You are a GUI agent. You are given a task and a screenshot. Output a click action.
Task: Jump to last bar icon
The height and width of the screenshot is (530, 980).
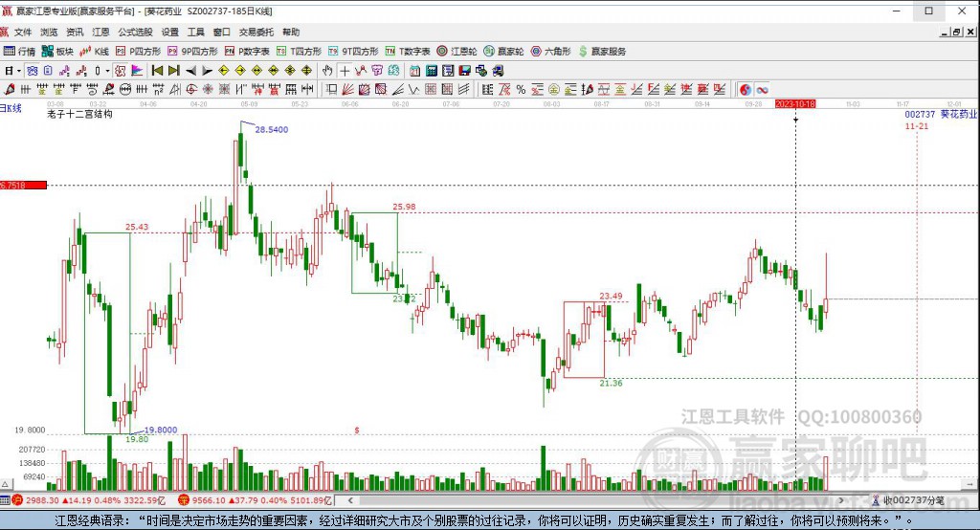click(x=174, y=71)
